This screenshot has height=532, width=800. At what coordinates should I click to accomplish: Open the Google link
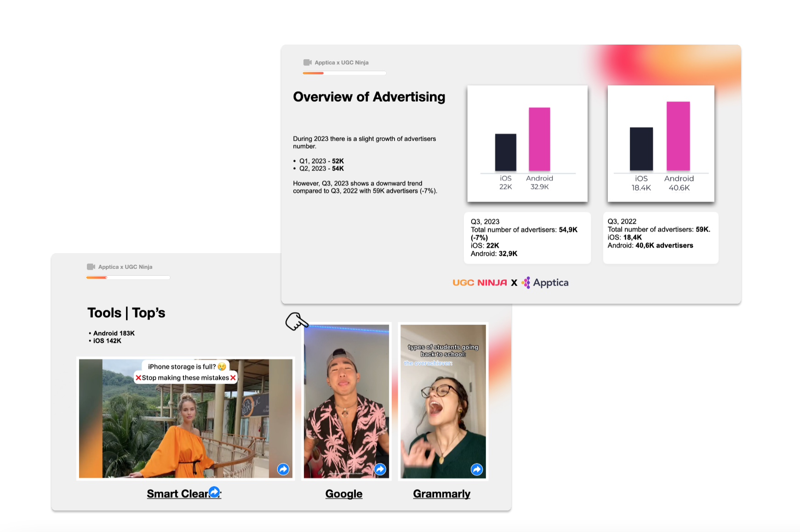[344, 494]
